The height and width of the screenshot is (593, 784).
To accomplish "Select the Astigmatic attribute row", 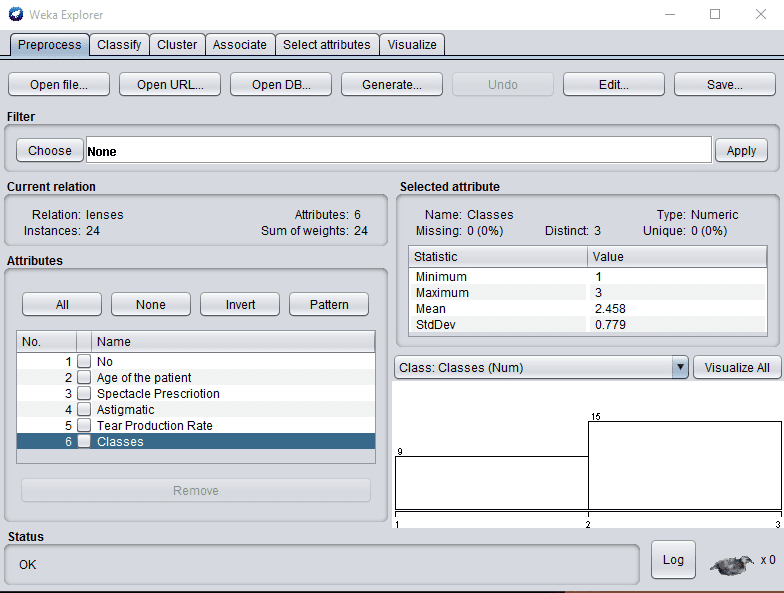I will (196, 409).
